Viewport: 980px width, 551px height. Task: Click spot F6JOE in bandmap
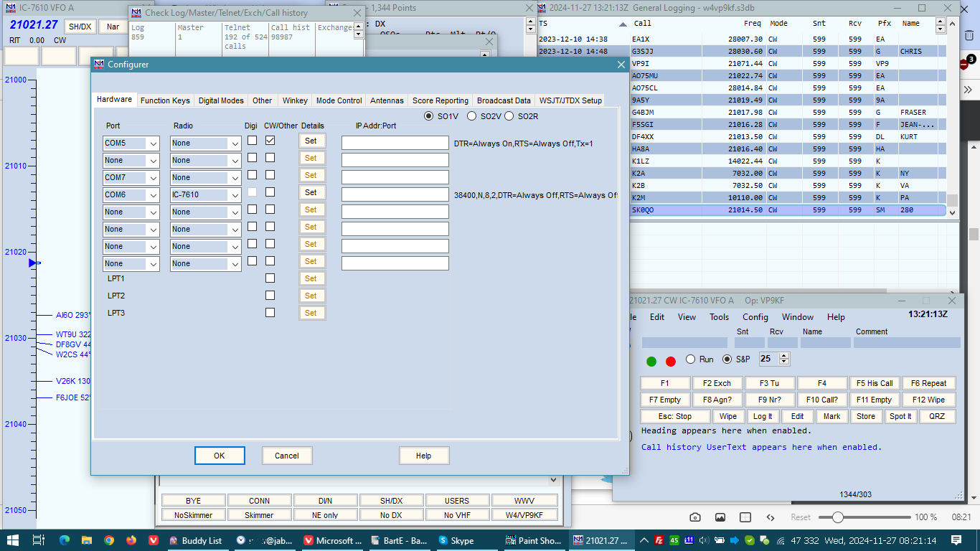point(74,397)
